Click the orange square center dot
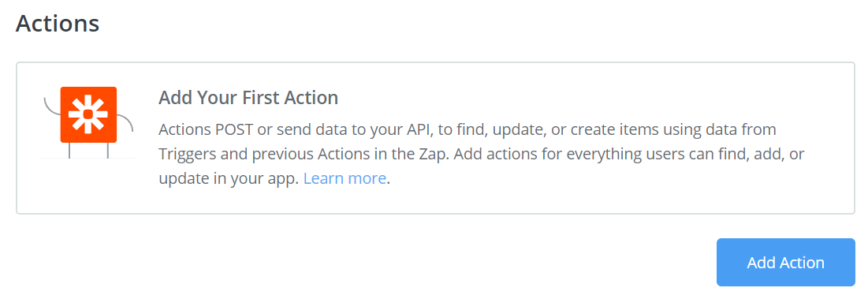The image size is (868, 299). pos(88,114)
